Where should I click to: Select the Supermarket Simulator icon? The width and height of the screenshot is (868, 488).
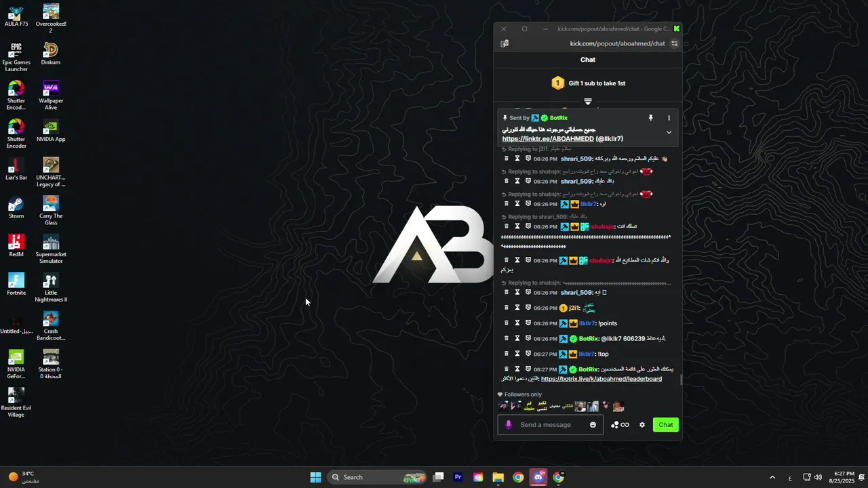(51, 249)
